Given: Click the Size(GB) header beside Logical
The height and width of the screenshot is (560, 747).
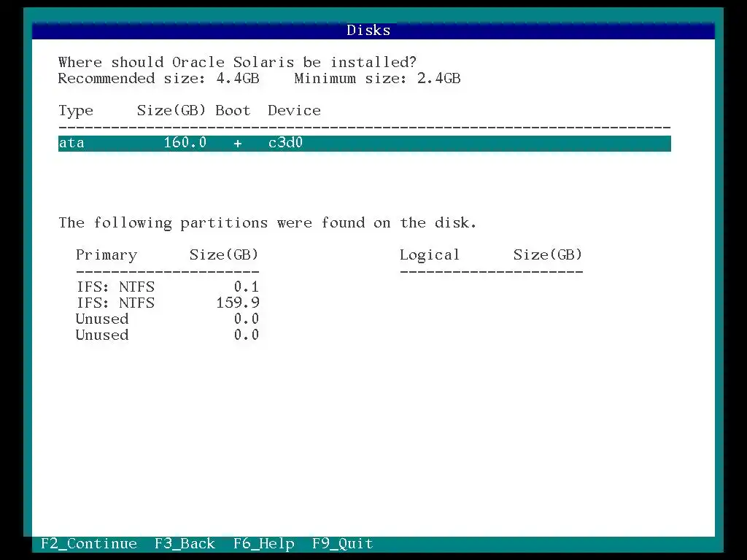Looking at the screenshot, I should (x=548, y=254).
